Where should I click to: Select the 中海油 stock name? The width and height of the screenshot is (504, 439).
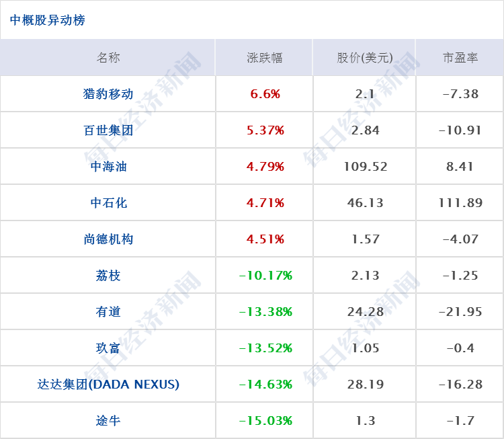(108, 167)
